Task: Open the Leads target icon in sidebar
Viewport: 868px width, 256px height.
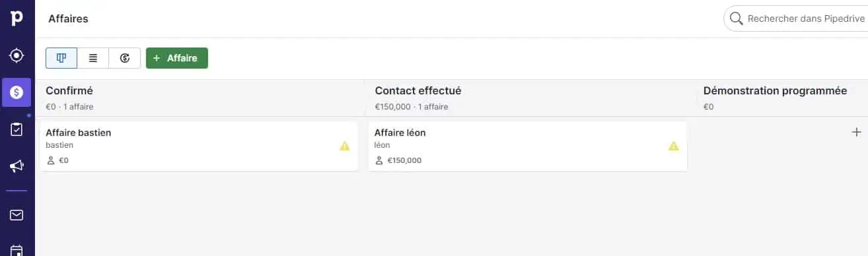Action: point(17,55)
